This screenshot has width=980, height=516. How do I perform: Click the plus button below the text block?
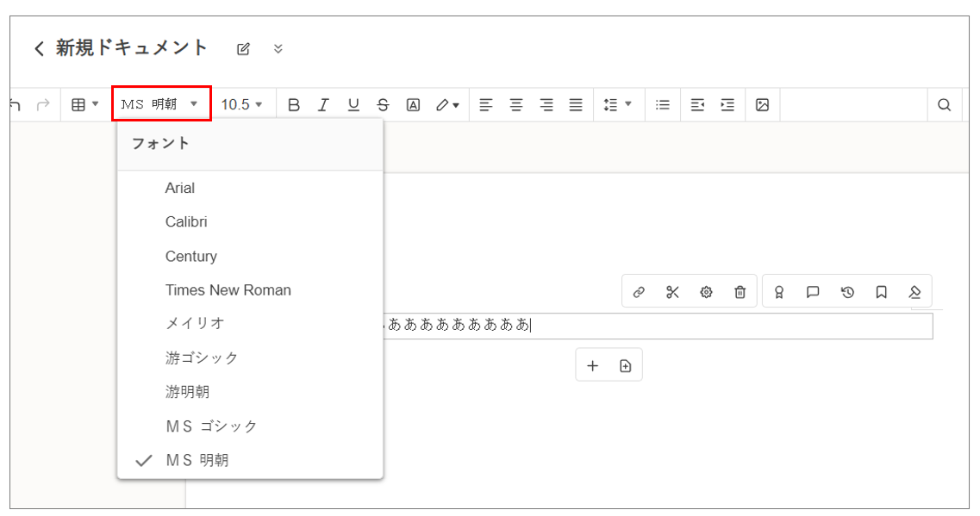[x=592, y=366]
